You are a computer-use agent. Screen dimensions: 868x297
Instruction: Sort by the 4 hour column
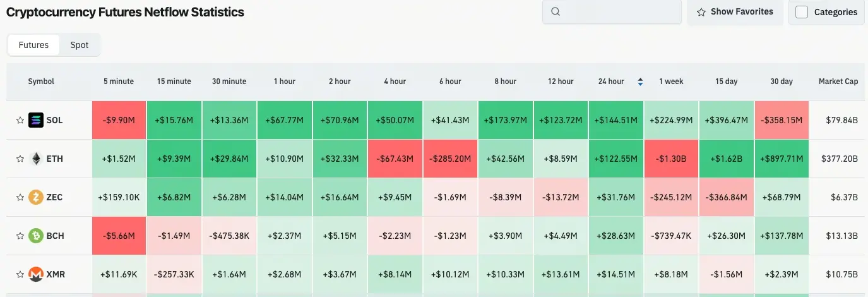click(x=395, y=82)
